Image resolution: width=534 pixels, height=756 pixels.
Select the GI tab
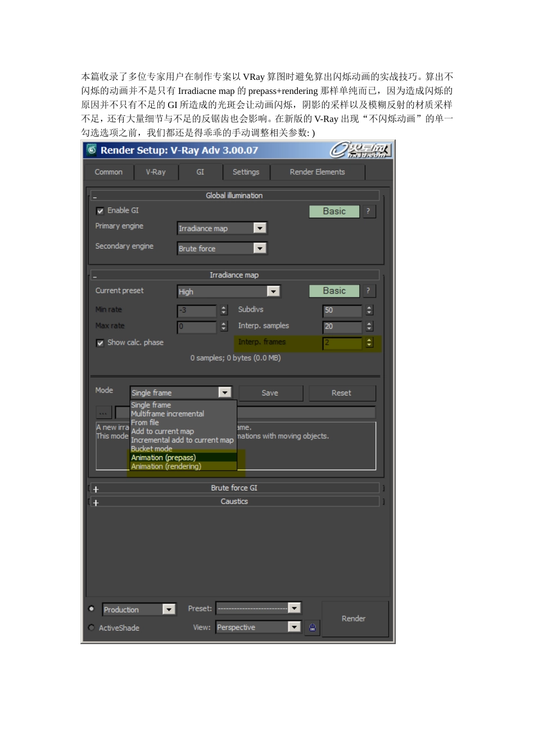pyautogui.click(x=200, y=172)
